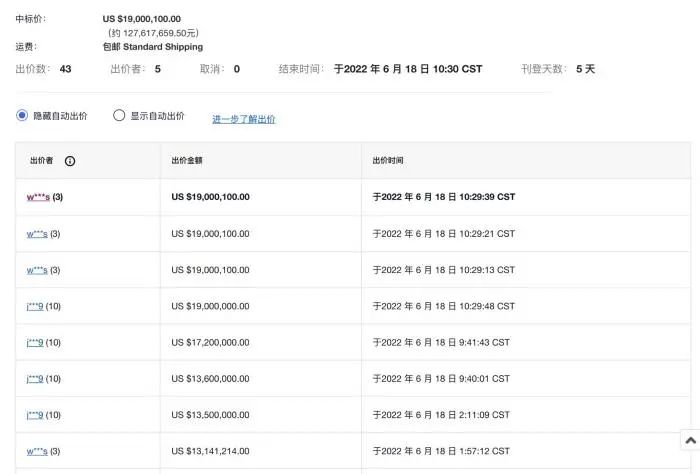Click bid time 9:41:43 CST cell
This screenshot has width=700, height=474.
[x=441, y=342]
